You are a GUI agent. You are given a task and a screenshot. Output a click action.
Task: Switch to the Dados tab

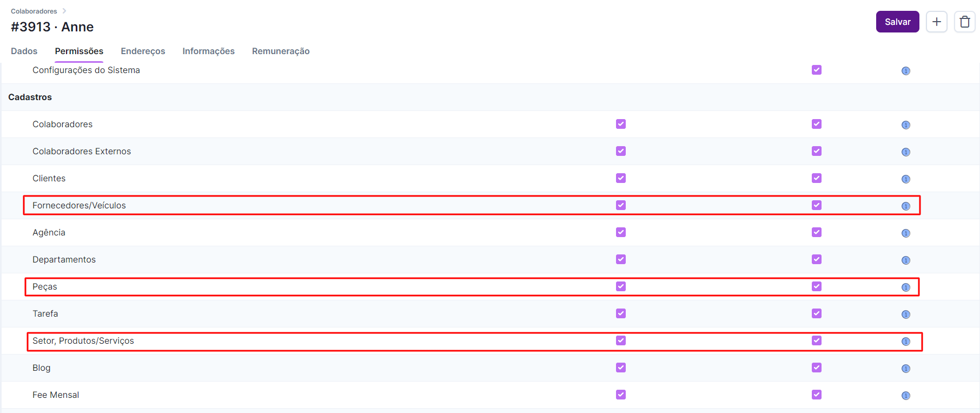coord(24,51)
